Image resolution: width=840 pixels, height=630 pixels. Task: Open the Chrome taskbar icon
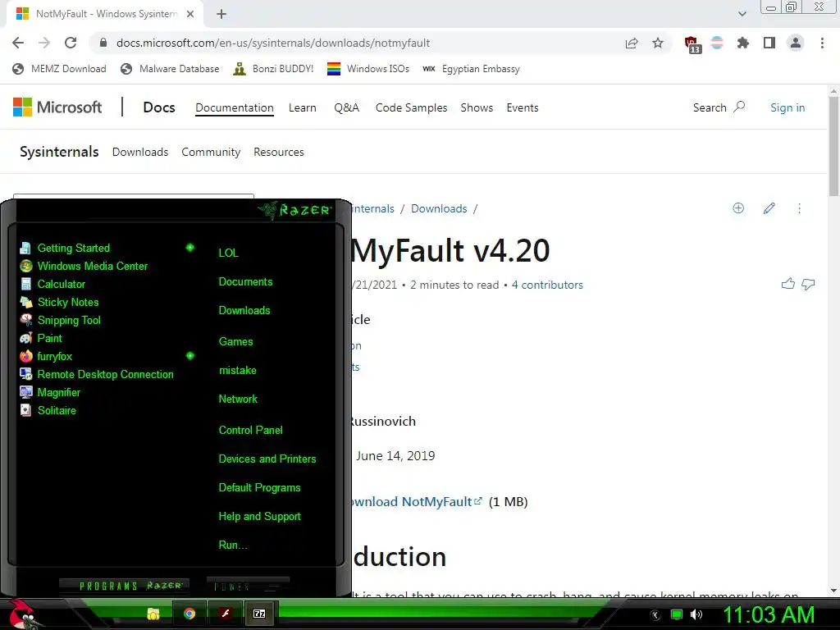(189, 614)
